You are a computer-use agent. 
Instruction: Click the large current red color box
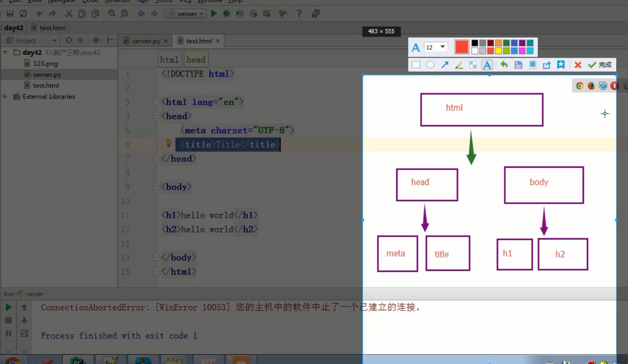[x=462, y=47]
